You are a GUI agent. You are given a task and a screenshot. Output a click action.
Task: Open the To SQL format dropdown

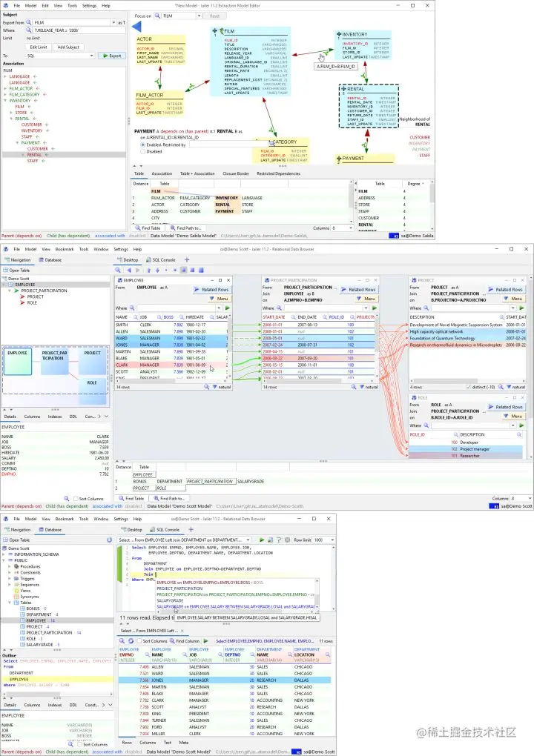(92, 56)
